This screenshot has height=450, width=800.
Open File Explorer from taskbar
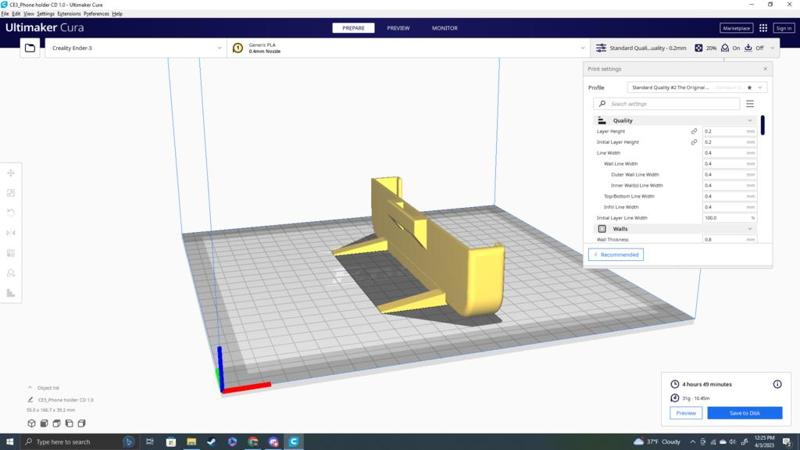pos(191,442)
